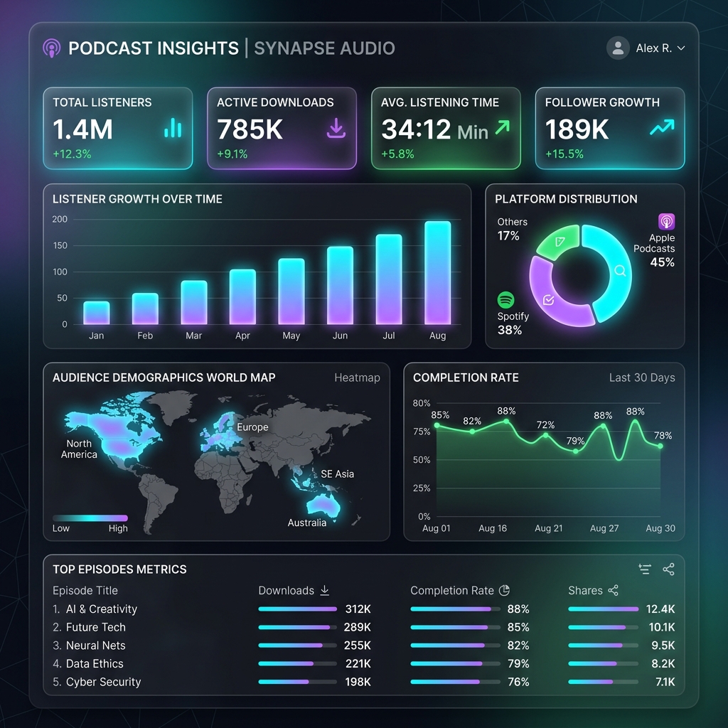This screenshot has width=728, height=728.
Task: Click the 312K downloads progress bar
Action: pos(298,609)
